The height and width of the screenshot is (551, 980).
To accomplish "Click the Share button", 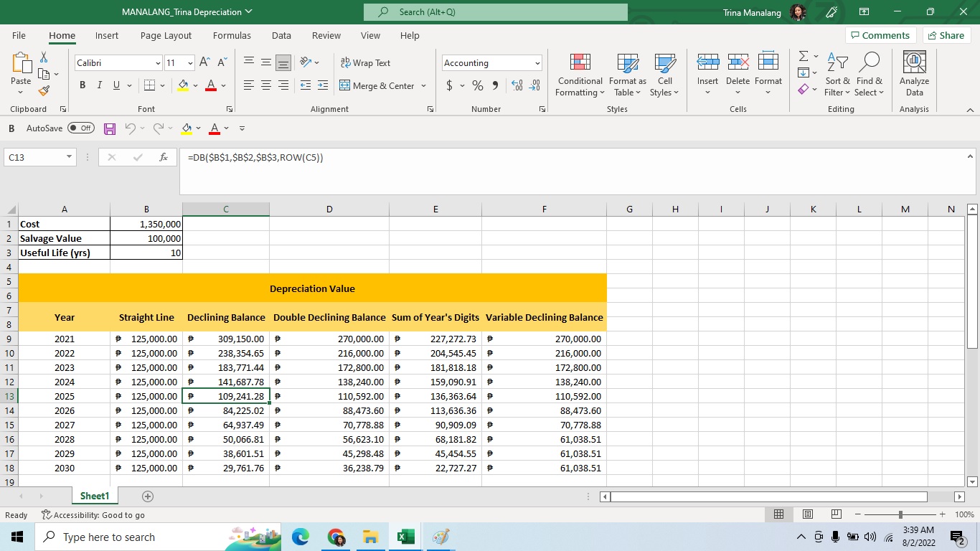I will [x=946, y=35].
